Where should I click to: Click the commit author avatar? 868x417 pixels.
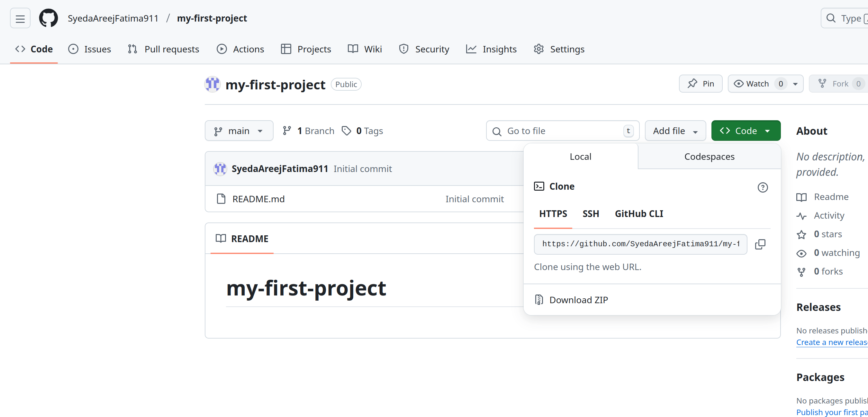pyautogui.click(x=220, y=169)
